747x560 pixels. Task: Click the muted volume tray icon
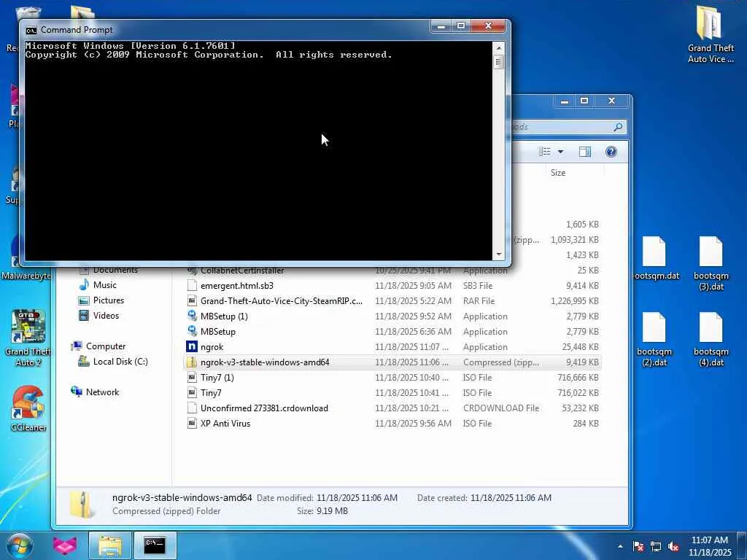click(673, 547)
